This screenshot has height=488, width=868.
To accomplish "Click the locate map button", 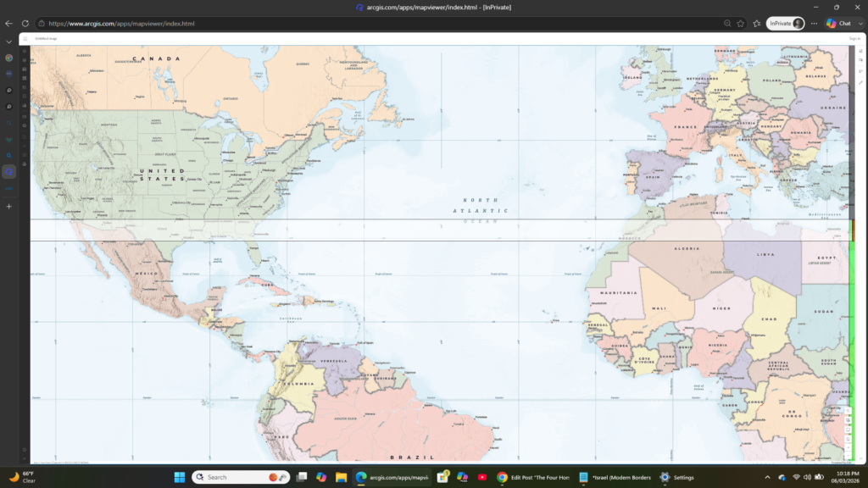I will pos(848,440).
